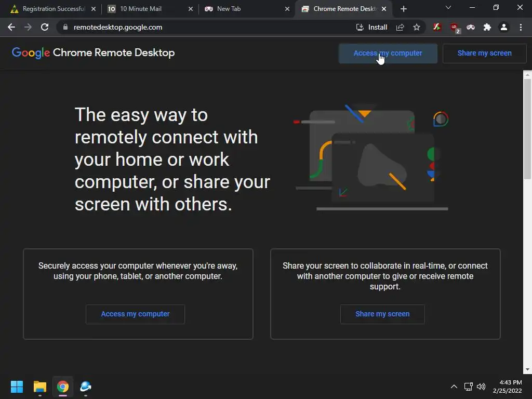Click Share my screen in the card
532x399 pixels.
click(x=382, y=314)
